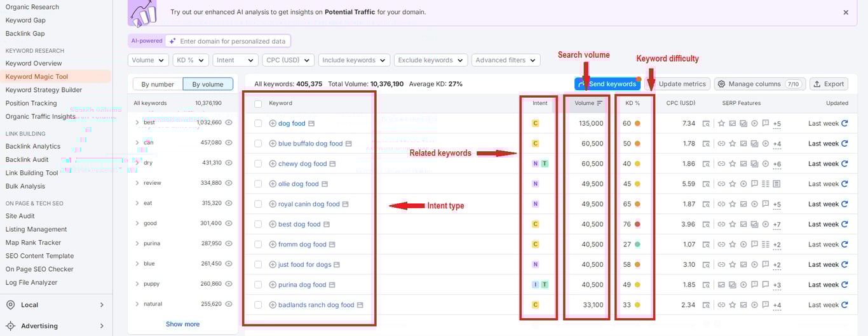Open Keyword Strategy Builder in sidebar

[44, 90]
